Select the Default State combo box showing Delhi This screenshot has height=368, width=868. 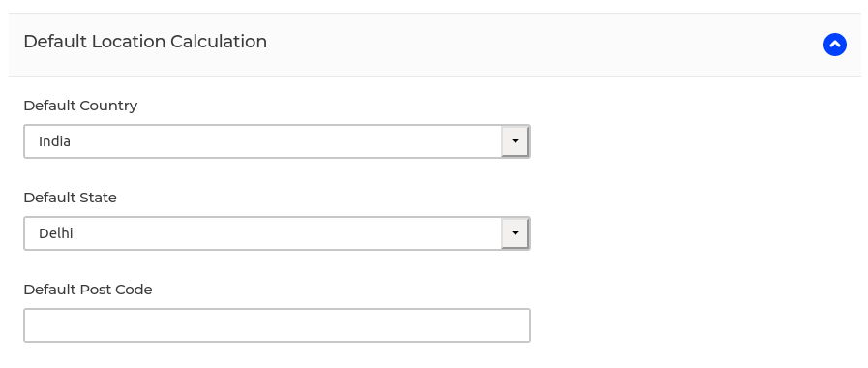pyautogui.click(x=277, y=233)
